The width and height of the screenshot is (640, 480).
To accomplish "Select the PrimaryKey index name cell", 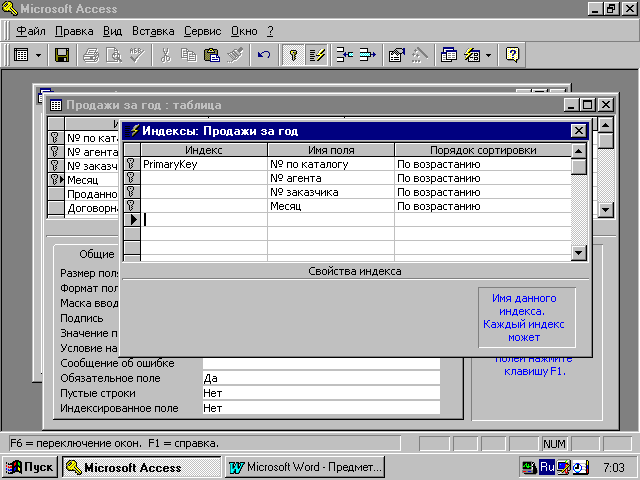I will (x=204, y=164).
